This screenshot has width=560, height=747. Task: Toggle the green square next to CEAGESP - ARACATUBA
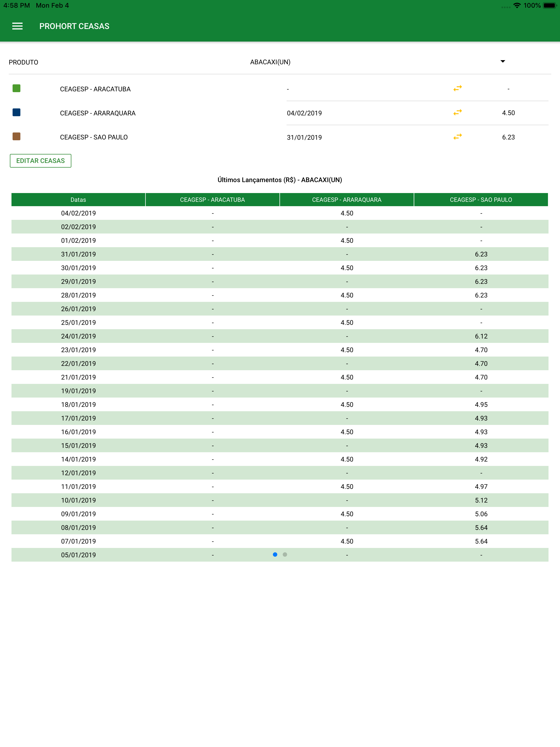[x=17, y=89]
